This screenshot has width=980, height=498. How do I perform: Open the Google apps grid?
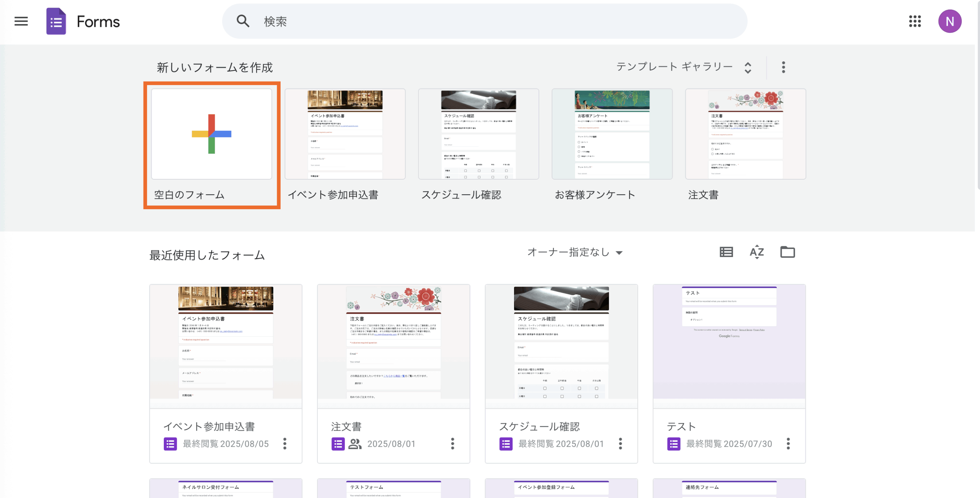[915, 22]
